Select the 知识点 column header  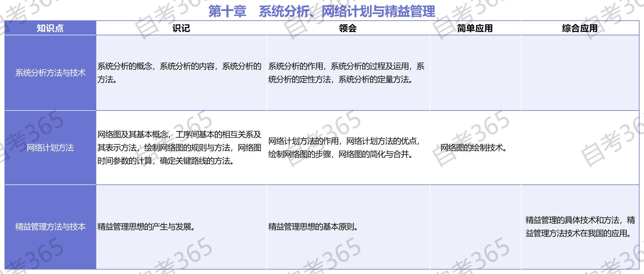50,28
